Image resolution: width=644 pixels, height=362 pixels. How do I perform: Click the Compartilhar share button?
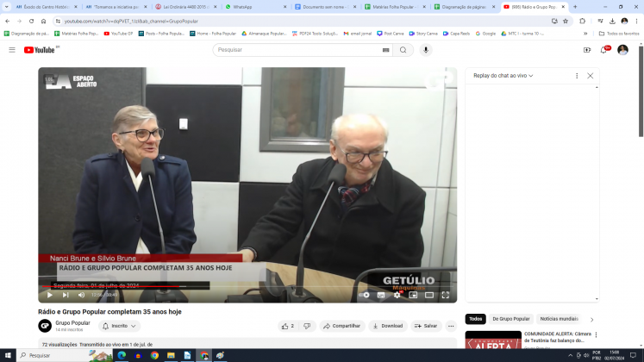(341, 326)
